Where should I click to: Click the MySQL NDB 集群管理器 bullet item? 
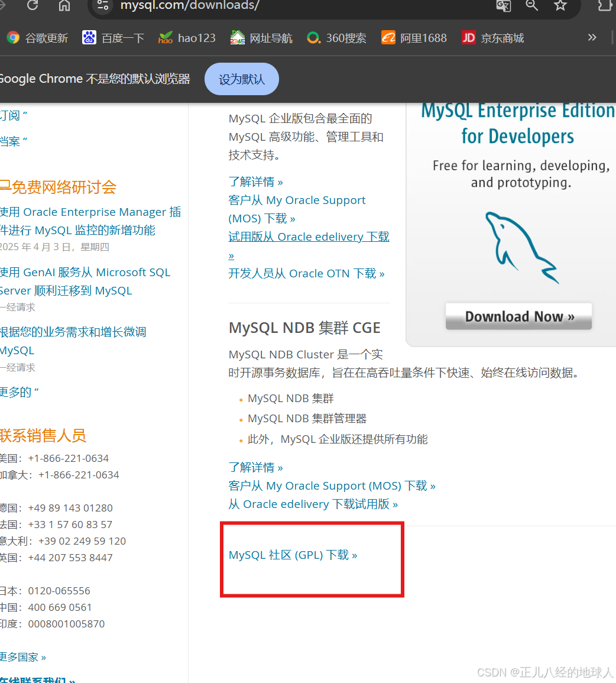(x=307, y=419)
